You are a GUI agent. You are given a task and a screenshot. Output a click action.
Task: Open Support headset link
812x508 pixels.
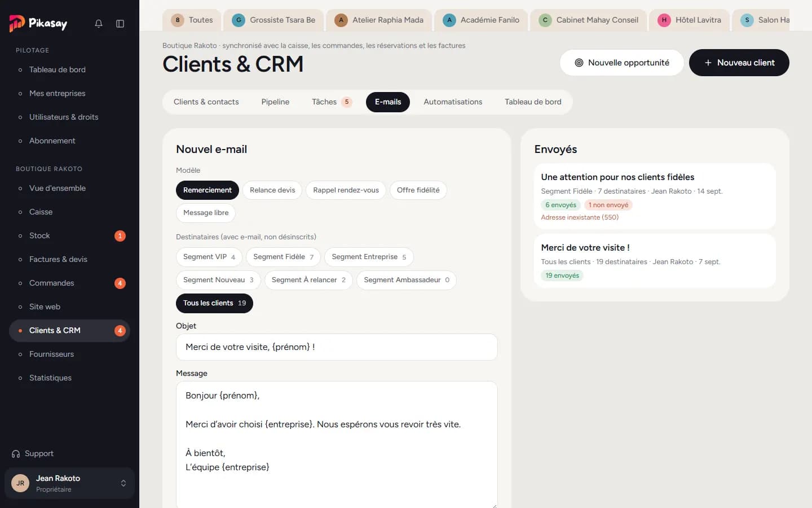[x=33, y=453]
